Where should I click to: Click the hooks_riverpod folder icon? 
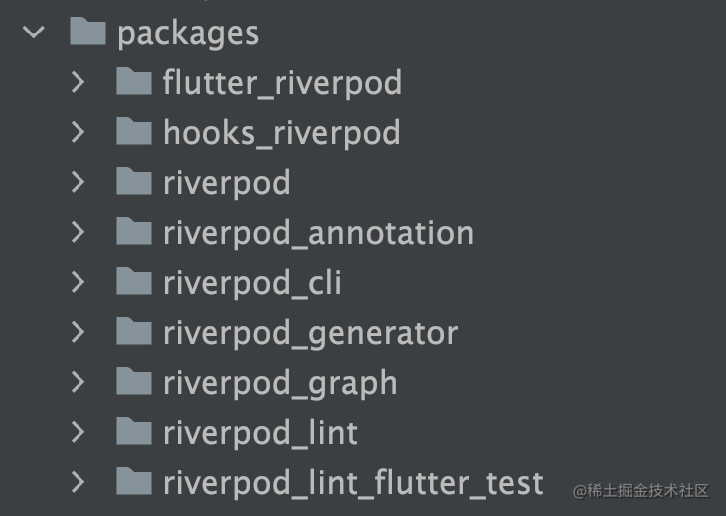coord(133,131)
